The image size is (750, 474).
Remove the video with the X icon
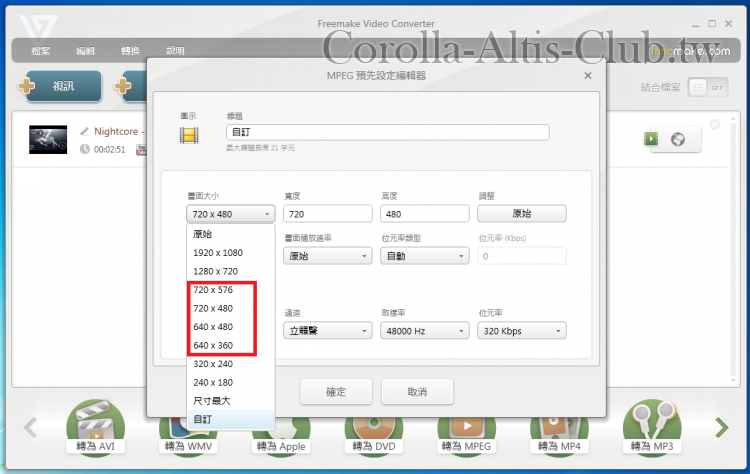coord(715,124)
